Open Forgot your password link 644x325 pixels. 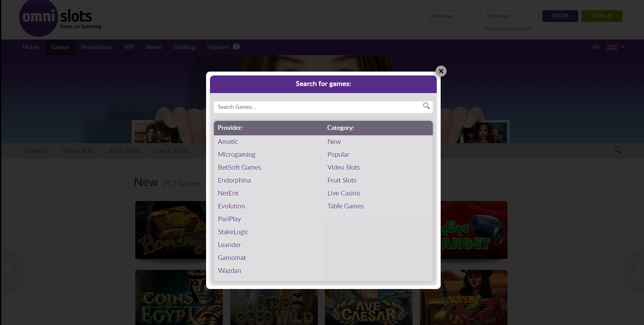(508, 29)
